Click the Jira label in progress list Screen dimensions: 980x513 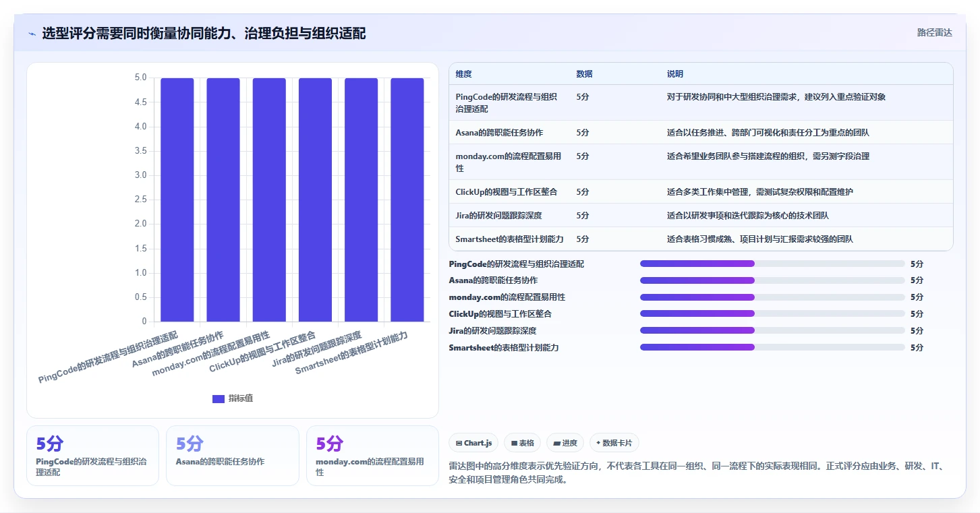[x=492, y=330]
